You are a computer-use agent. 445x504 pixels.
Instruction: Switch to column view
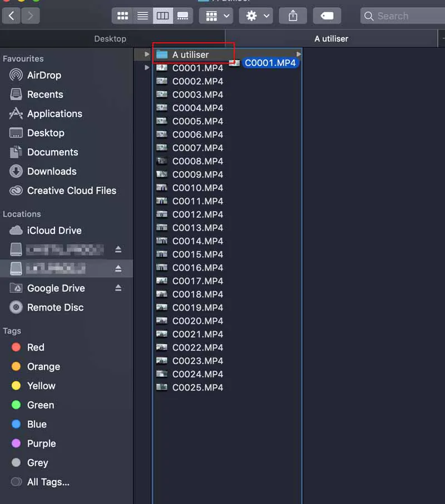point(162,16)
